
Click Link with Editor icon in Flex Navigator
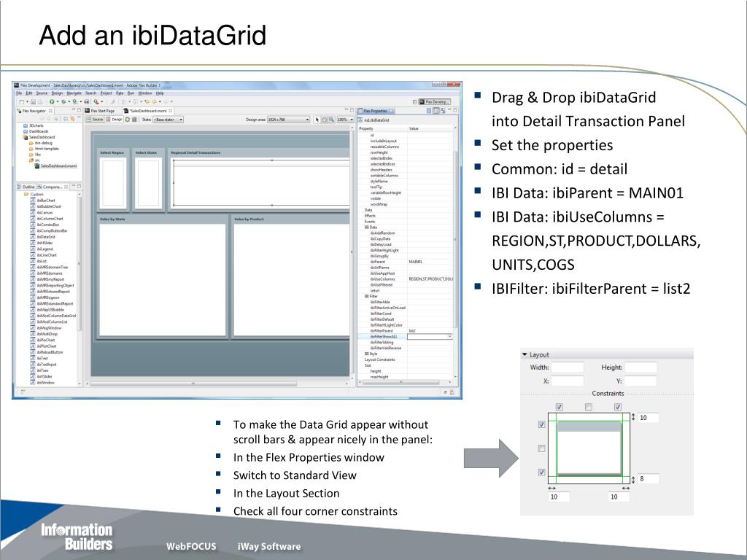[72, 119]
